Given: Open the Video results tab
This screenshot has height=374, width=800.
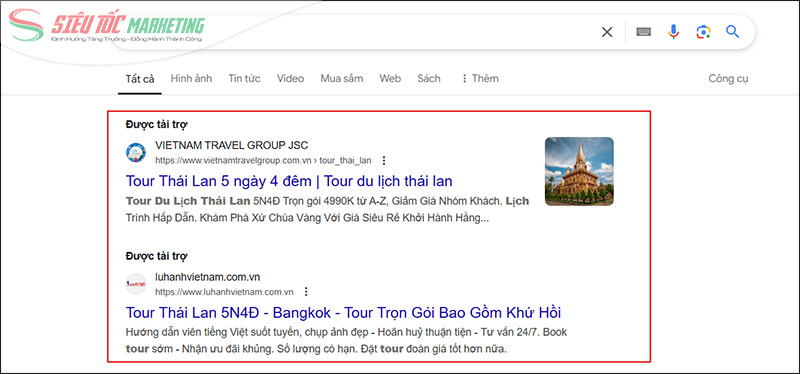Looking at the screenshot, I should pyautogui.click(x=290, y=79).
